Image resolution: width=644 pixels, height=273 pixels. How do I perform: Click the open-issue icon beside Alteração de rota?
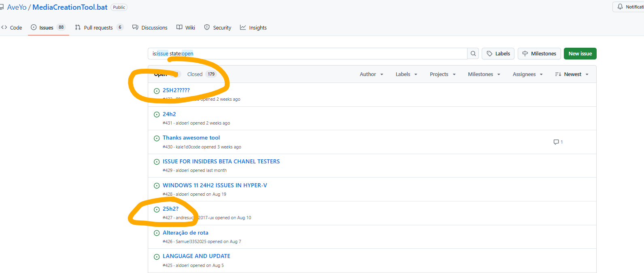157,233
